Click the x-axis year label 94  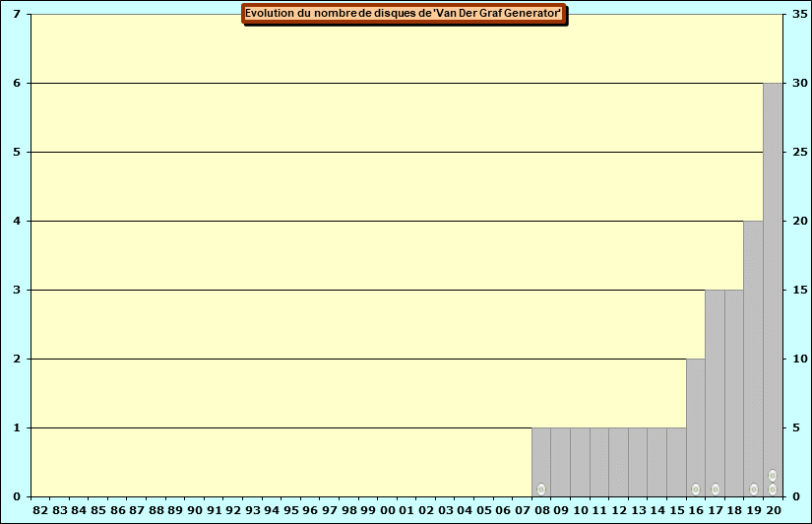point(272,510)
